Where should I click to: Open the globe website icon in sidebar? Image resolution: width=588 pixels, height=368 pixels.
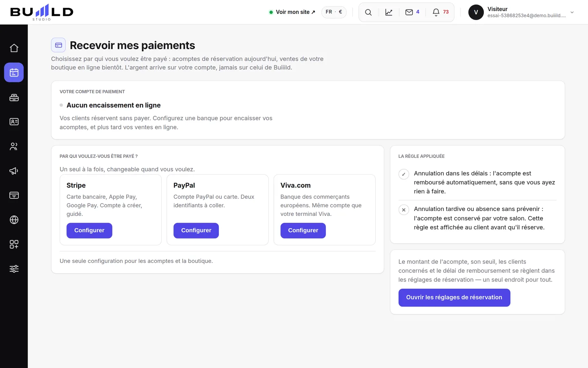pyautogui.click(x=14, y=220)
